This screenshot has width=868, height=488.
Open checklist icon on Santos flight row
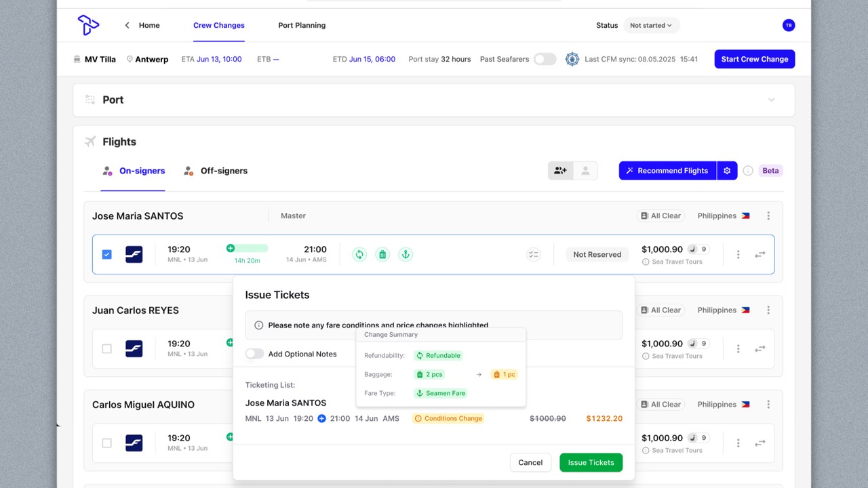[534, 255]
